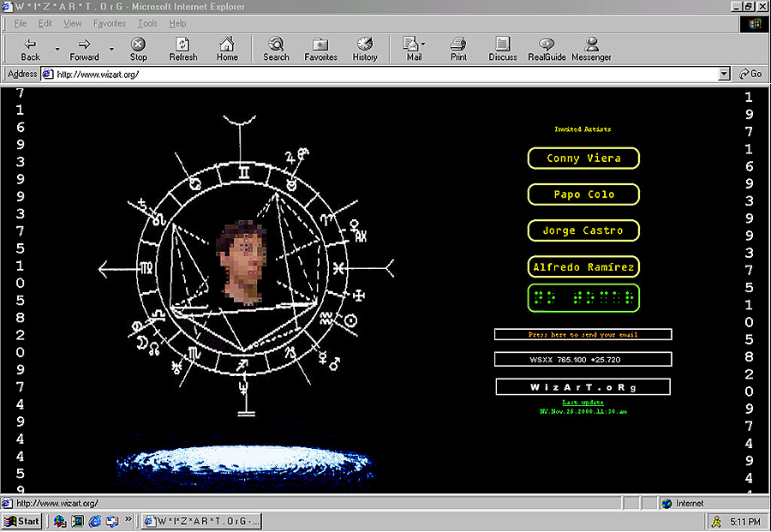Launch Messenger from the toolbar
The height and width of the screenshot is (532, 771).
click(x=591, y=49)
